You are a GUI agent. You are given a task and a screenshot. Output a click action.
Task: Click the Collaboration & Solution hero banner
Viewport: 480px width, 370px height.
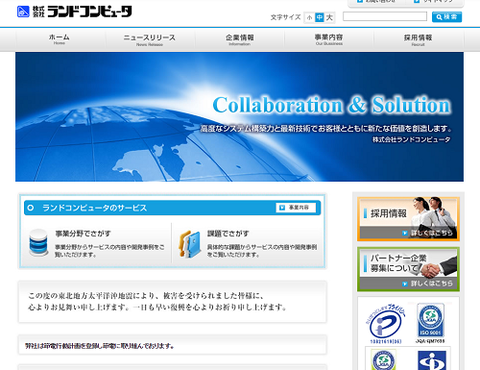239,117
